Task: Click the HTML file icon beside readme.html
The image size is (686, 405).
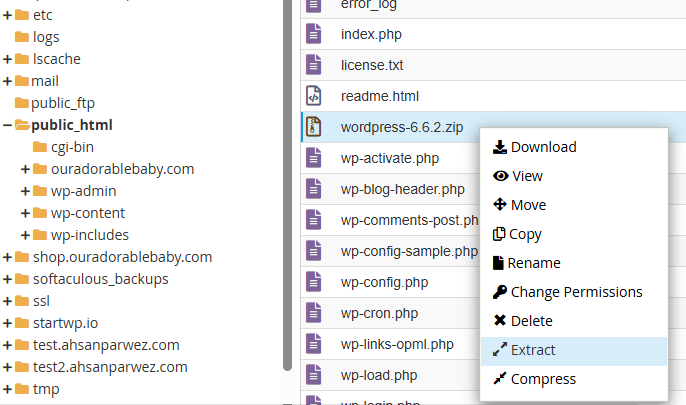Action: coord(314,96)
